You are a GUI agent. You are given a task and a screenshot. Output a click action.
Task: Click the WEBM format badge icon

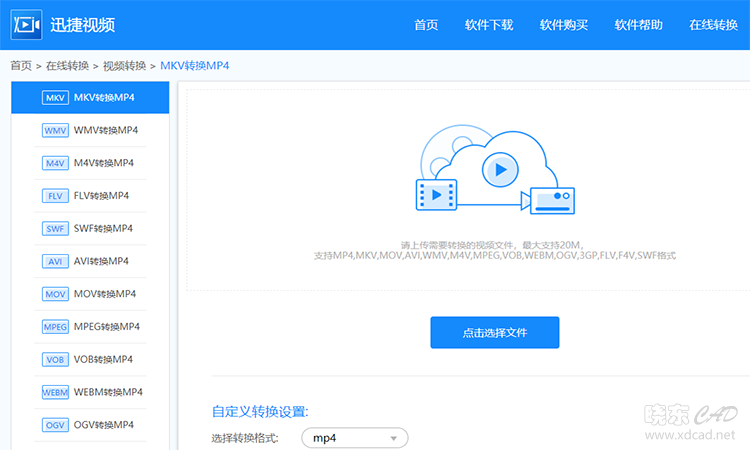pos(55,393)
